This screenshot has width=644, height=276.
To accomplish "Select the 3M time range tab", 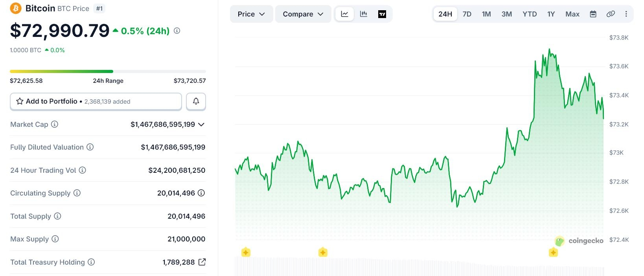I will click(507, 14).
